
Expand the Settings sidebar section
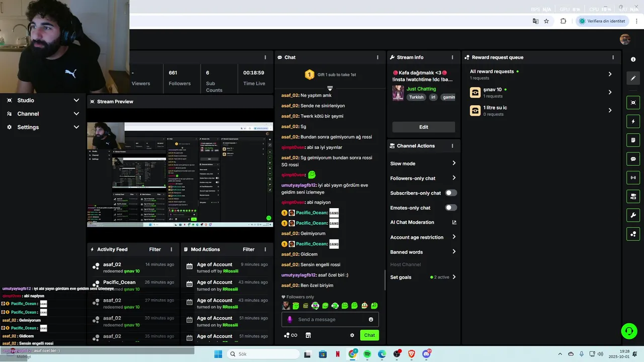pyautogui.click(x=43, y=127)
